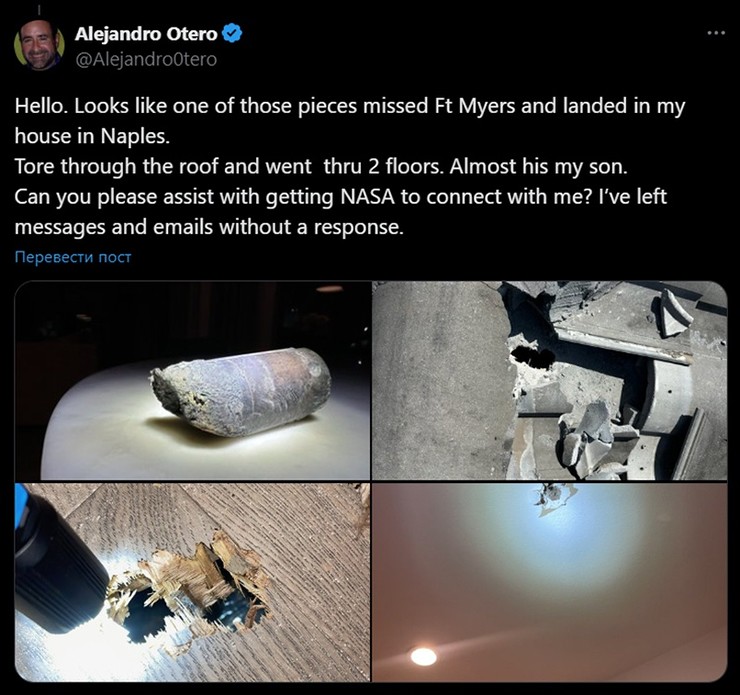Open the cylindrical space debris photo
Screen dimensions: 740x695
(193, 380)
